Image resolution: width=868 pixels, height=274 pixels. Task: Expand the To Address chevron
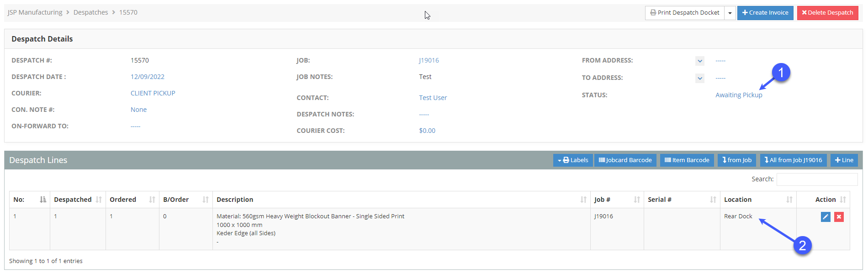(699, 78)
